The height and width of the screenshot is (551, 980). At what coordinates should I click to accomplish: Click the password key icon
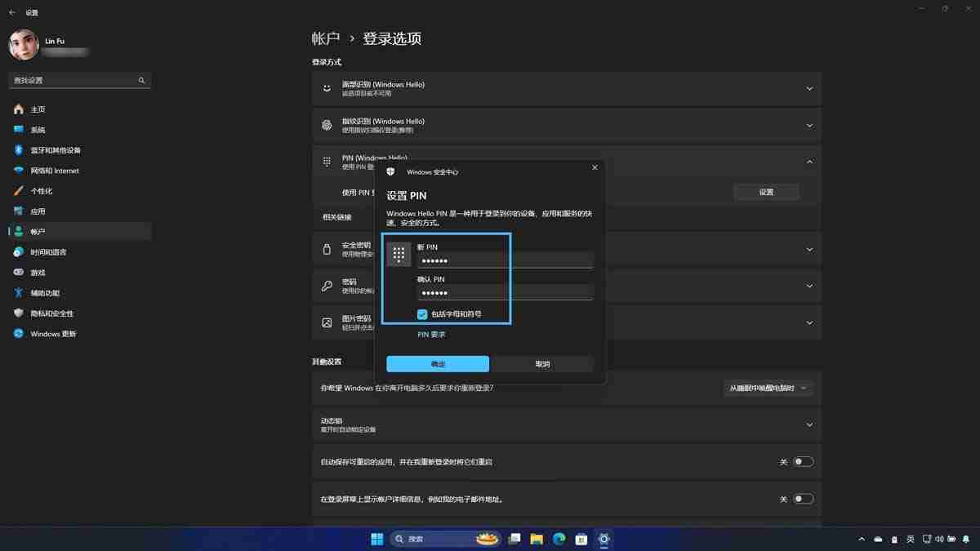coord(327,286)
